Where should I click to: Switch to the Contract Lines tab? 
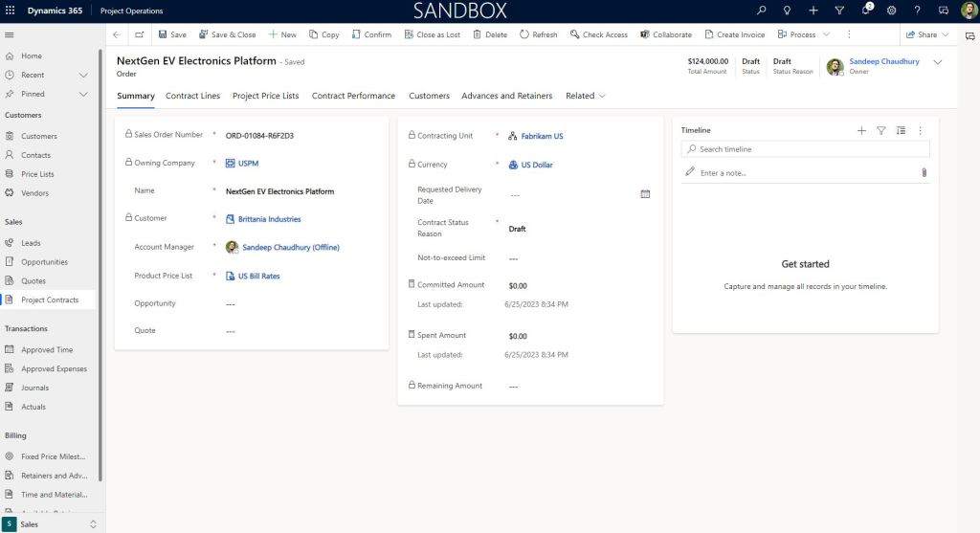pyautogui.click(x=192, y=96)
